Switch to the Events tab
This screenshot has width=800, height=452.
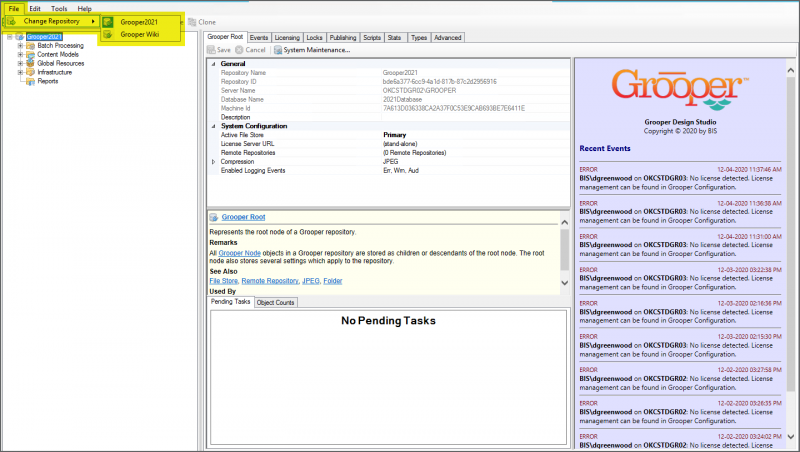point(259,38)
